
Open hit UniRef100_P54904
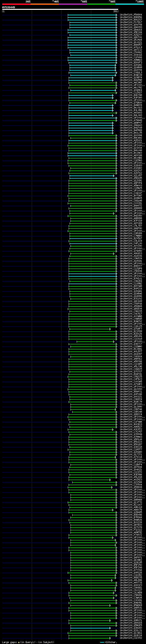click(131, 15)
